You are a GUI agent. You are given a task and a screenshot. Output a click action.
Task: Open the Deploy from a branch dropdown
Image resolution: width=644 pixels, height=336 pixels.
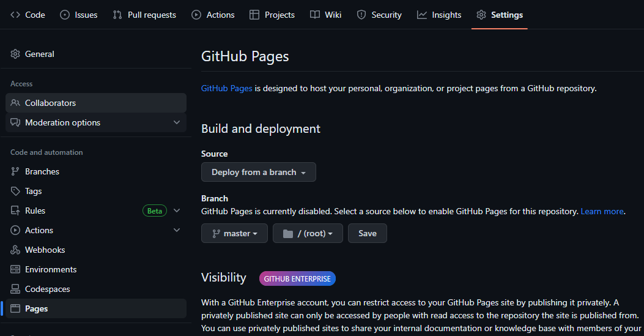click(x=259, y=172)
